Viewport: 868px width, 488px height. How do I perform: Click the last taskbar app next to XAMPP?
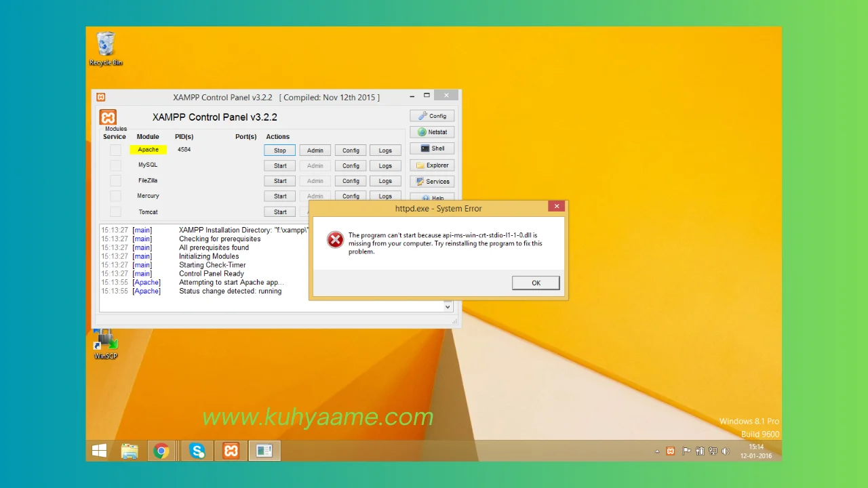(264, 451)
